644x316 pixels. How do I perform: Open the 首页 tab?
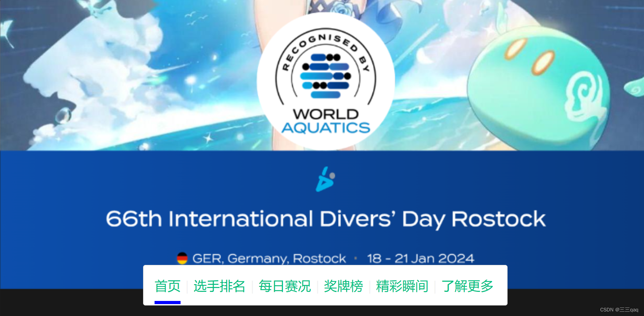(168, 286)
